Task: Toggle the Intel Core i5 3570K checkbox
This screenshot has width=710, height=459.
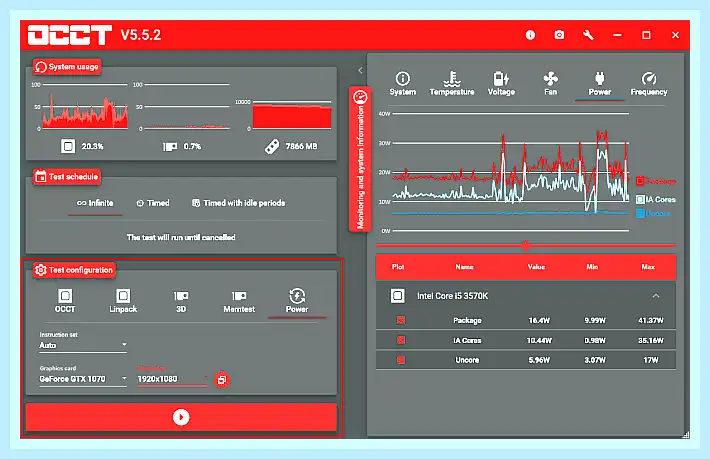Action: (x=397, y=296)
